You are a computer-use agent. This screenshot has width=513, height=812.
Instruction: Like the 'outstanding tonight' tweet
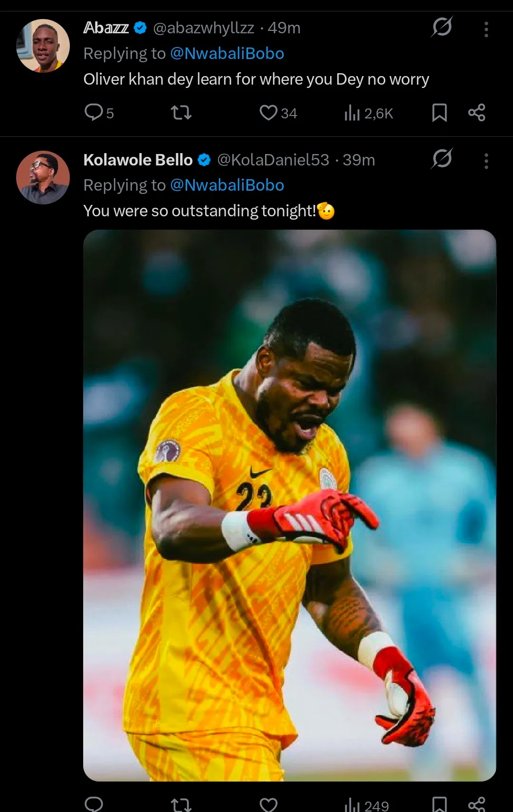(x=269, y=804)
